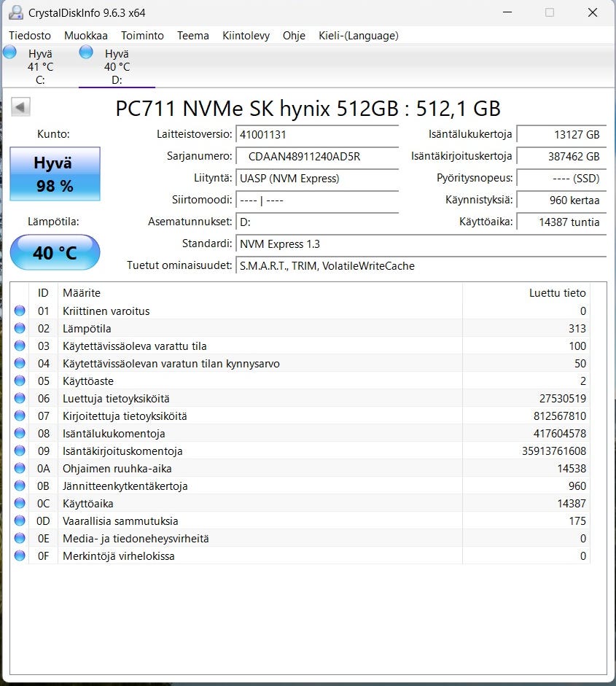Click the ID column header

click(x=43, y=292)
